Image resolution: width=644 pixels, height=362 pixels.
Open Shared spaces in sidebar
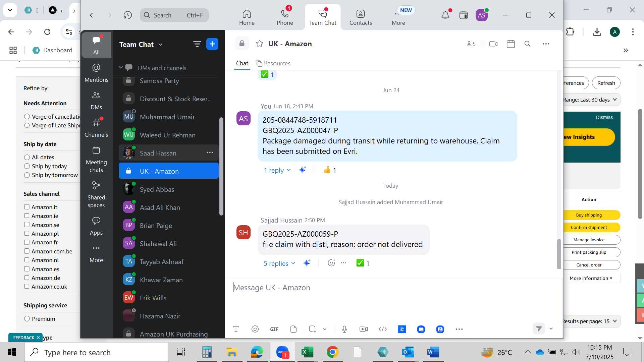coord(96,195)
